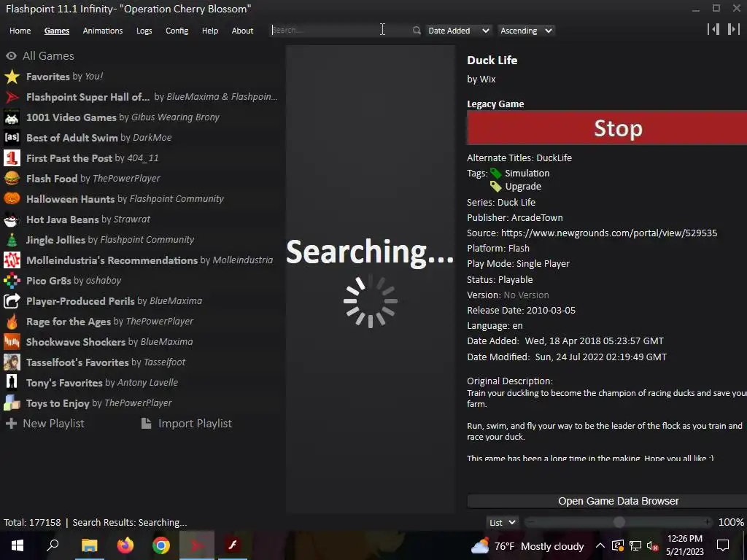The height and width of the screenshot is (560, 747).
Task: Launch Chrome from the taskbar
Action: click(x=161, y=545)
